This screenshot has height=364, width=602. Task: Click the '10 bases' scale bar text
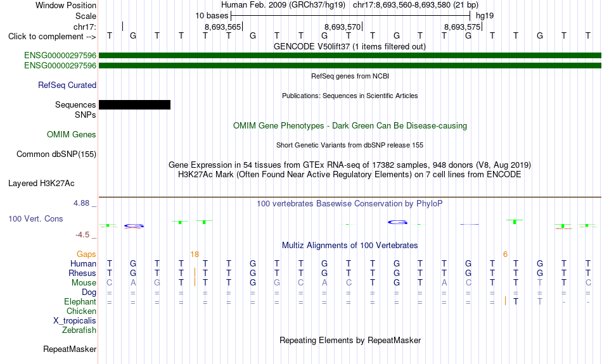click(x=212, y=16)
